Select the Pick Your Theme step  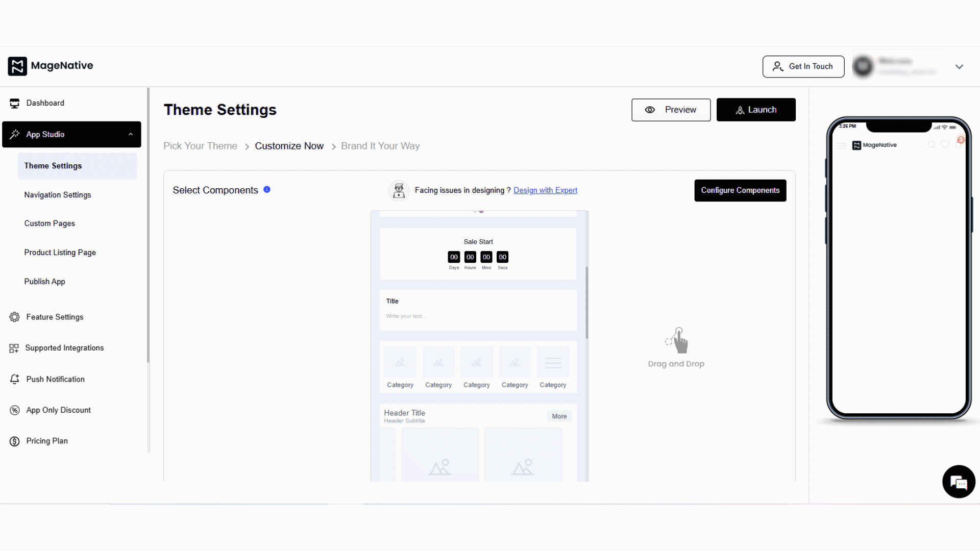(x=200, y=146)
